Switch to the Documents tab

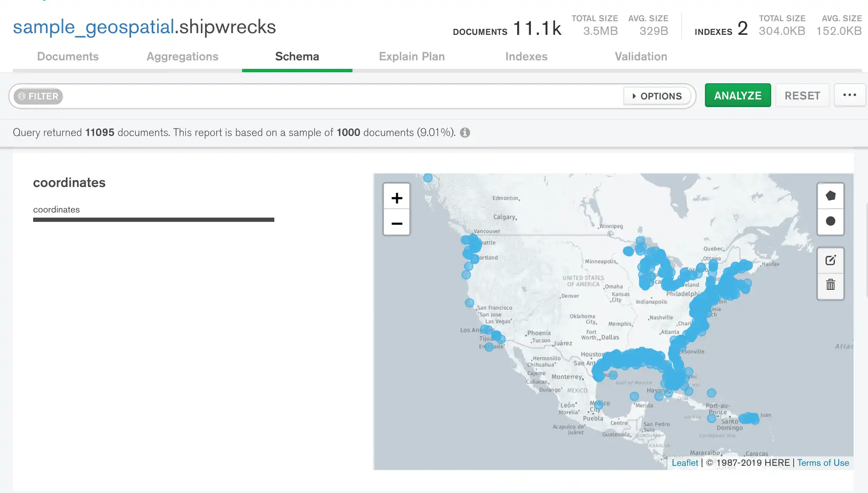click(68, 57)
